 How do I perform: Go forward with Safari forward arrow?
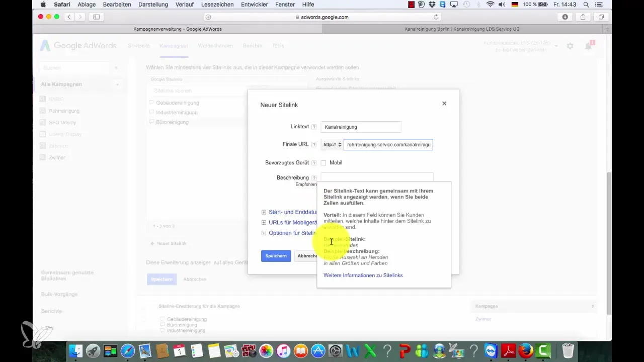(x=80, y=17)
